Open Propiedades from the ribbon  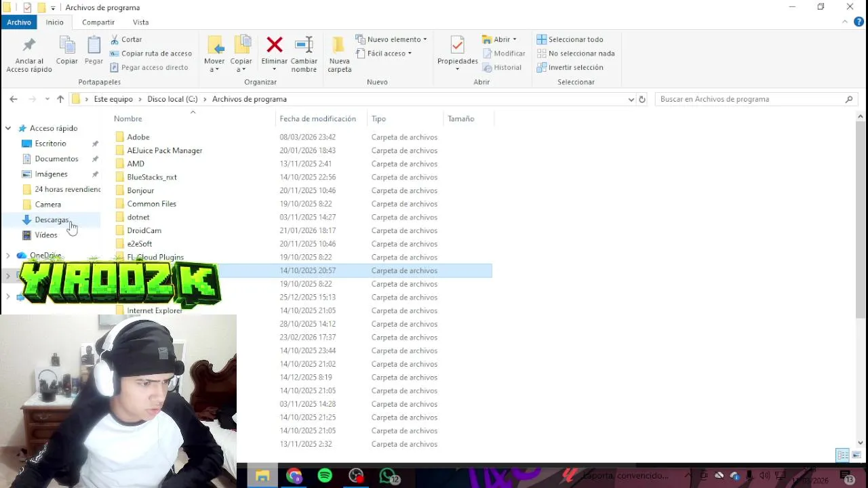point(458,54)
